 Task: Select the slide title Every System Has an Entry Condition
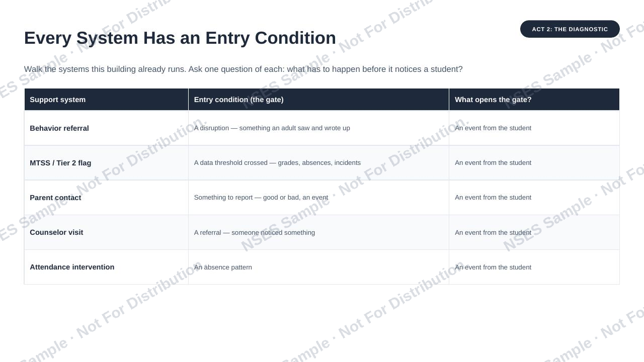[x=180, y=38]
